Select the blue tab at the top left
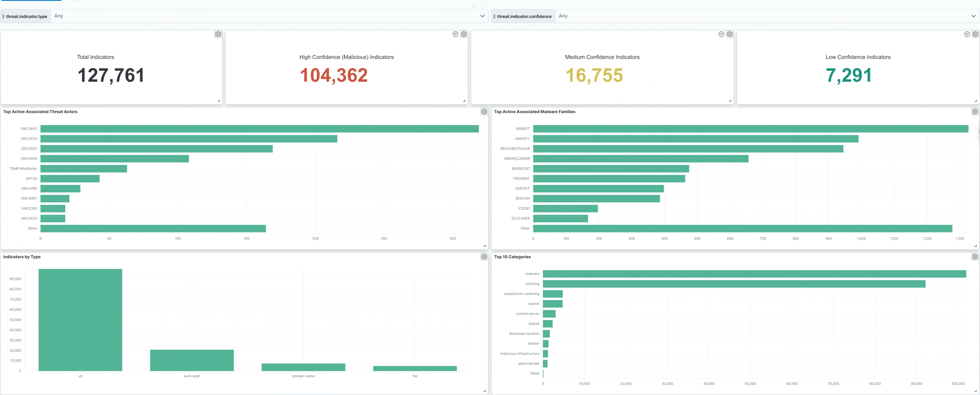980x395 pixels. click(x=31, y=1)
